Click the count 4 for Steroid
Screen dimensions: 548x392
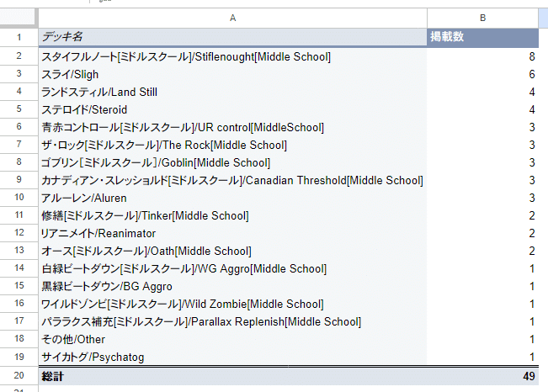[x=482, y=109]
